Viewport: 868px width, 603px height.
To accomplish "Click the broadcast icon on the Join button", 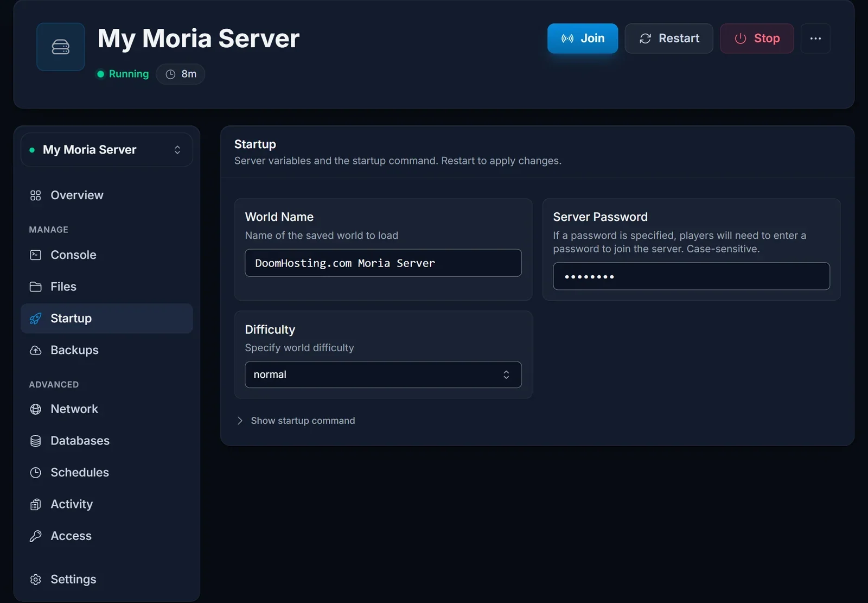I will point(567,39).
